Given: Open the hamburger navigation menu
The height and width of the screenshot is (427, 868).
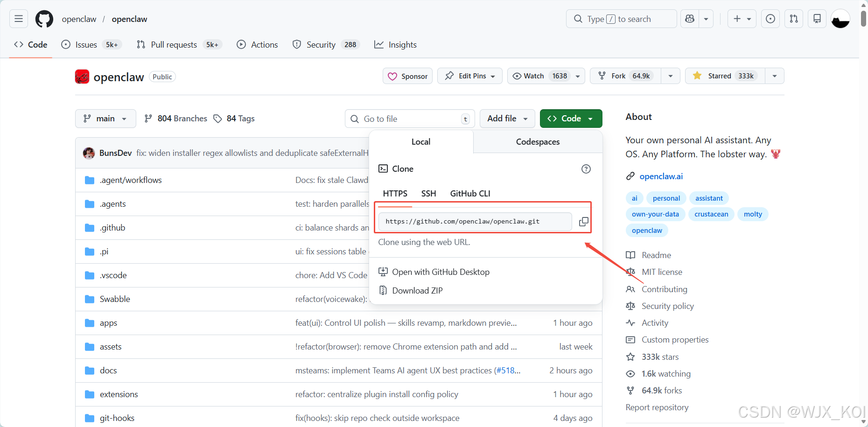Looking at the screenshot, I should point(19,19).
